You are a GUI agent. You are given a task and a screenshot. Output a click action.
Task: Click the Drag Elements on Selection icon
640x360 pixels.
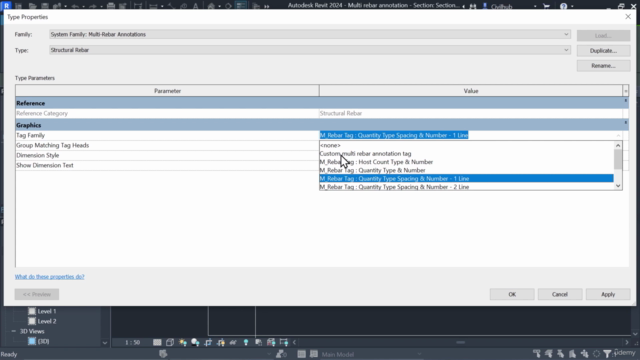click(584, 353)
